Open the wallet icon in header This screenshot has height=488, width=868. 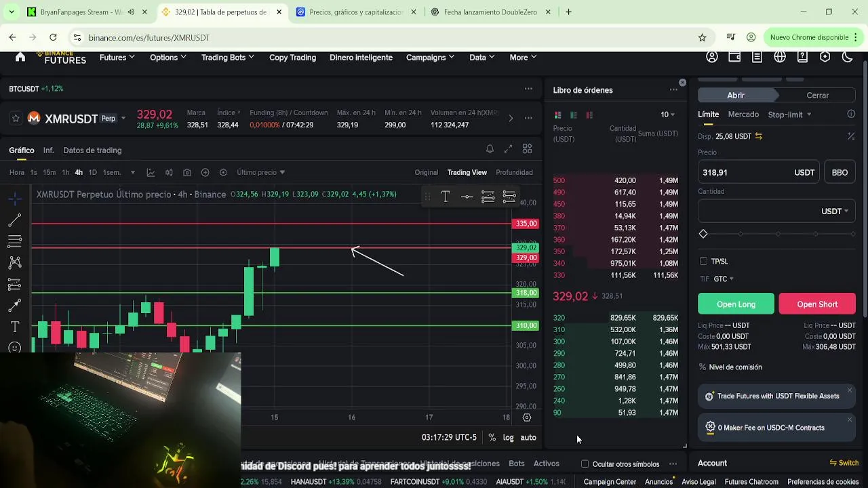734,57
